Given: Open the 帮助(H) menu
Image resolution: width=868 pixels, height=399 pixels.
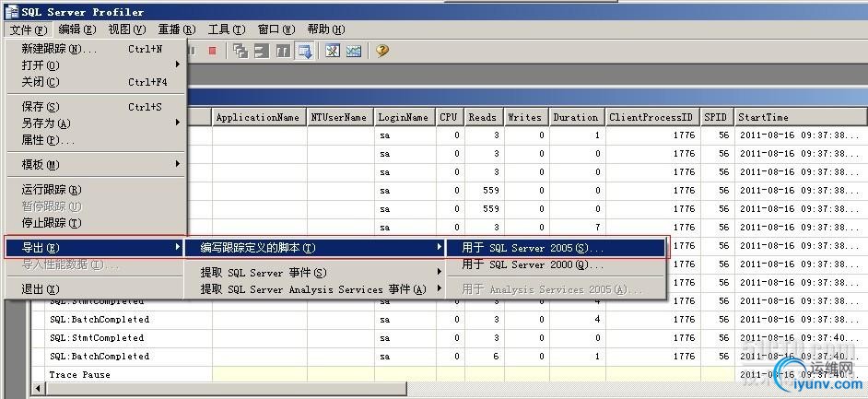Looking at the screenshot, I should coord(326,29).
